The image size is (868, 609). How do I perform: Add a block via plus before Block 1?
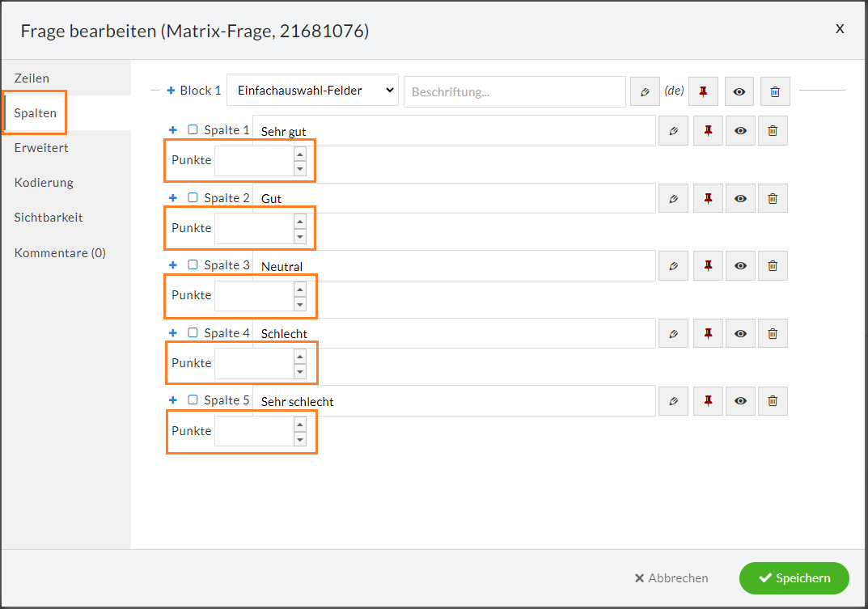point(171,91)
